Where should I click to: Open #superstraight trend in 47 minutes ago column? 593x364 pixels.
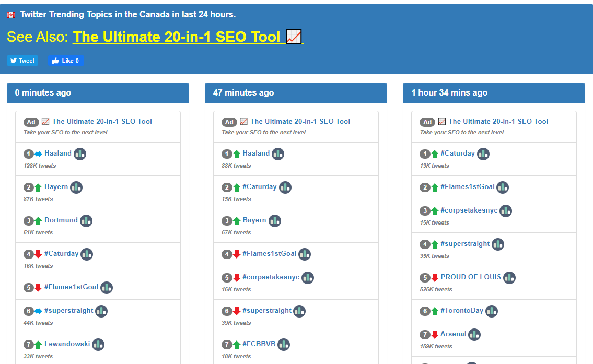click(x=266, y=310)
